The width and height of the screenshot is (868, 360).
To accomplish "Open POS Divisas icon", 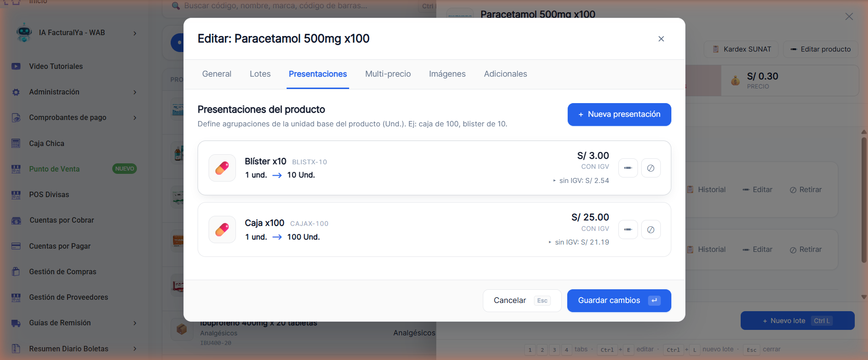I will tap(16, 195).
